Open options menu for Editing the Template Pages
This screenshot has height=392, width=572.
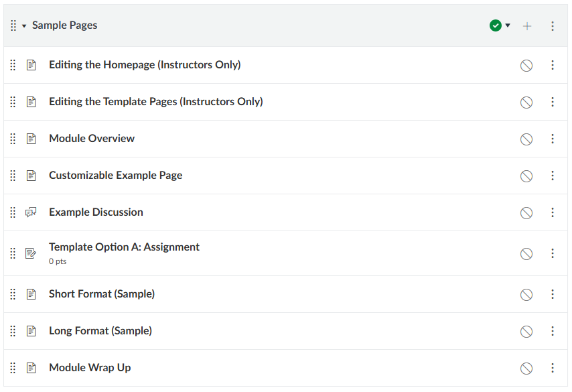[x=553, y=102]
